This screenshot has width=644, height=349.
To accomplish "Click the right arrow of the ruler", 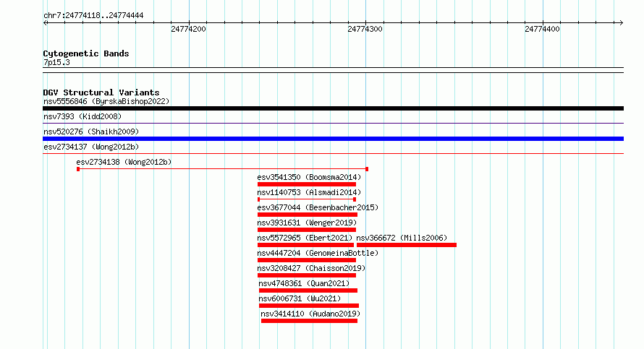I will tap(621, 23).
